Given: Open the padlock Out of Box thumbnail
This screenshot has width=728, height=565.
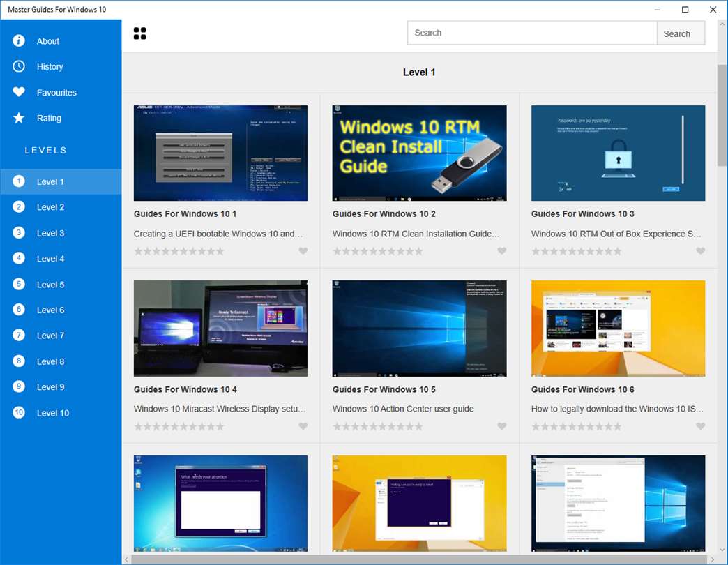Looking at the screenshot, I should (618, 153).
